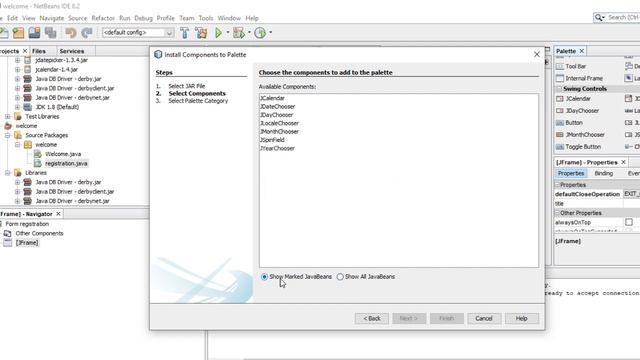Collapse the Swing Controls palette category
The image size is (640, 360).
click(559, 89)
